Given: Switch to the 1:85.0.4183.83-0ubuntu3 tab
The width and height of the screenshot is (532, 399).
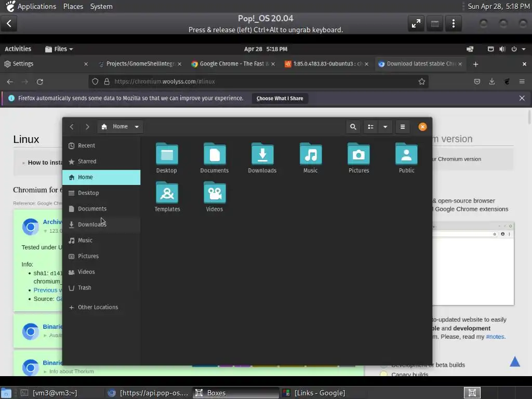Looking at the screenshot, I should click(x=327, y=64).
